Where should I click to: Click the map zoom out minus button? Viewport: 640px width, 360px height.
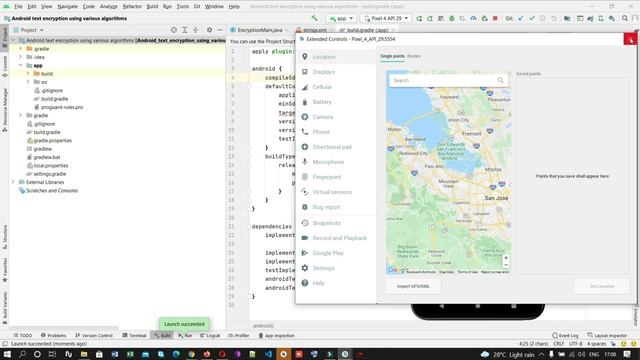tap(506, 265)
